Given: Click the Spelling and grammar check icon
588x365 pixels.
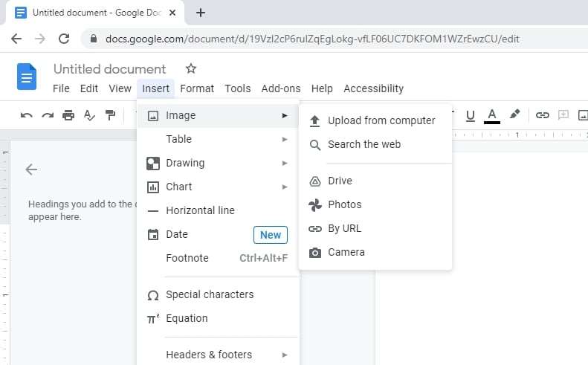Looking at the screenshot, I should [x=89, y=115].
